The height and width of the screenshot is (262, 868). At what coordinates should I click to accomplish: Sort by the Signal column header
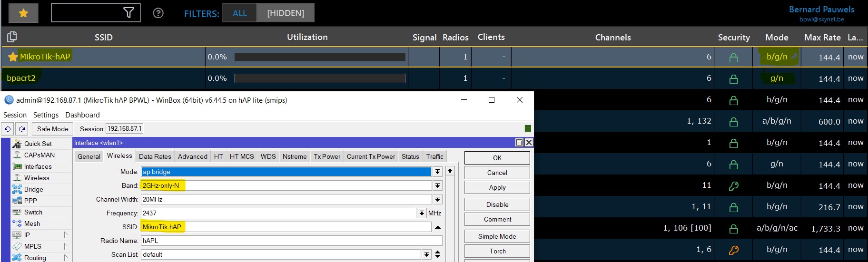pos(424,37)
